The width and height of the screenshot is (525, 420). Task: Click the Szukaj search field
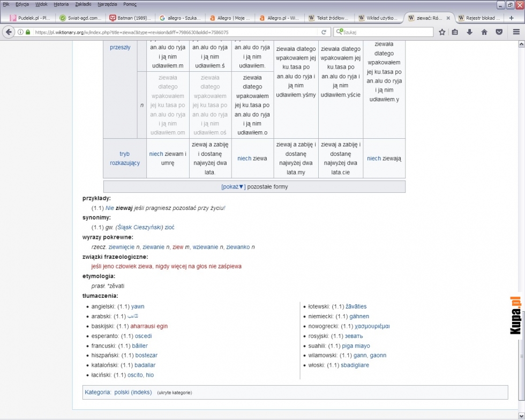click(x=387, y=32)
